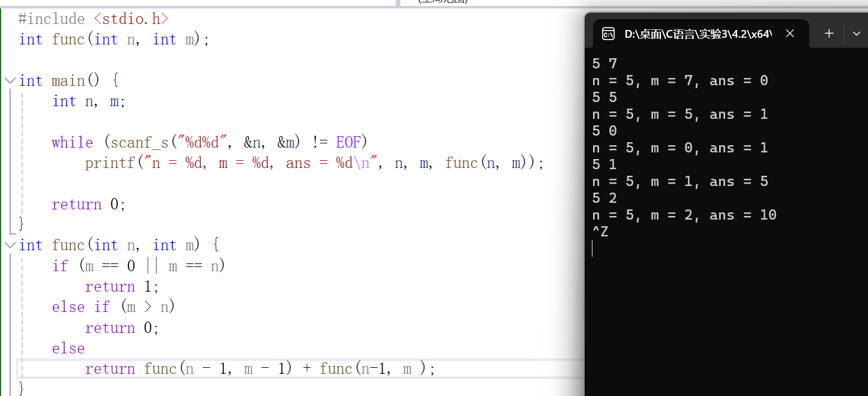This screenshot has height=396, width=868.
Task: Click the console icon on the terminal tab
Action: (608, 34)
